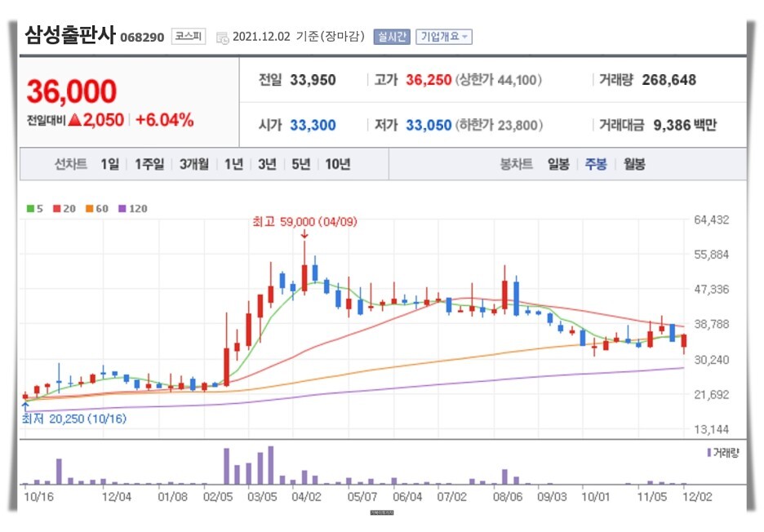Click the 상한가 44,100 text
The height and width of the screenshot is (532, 764).
(x=499, y=80)
